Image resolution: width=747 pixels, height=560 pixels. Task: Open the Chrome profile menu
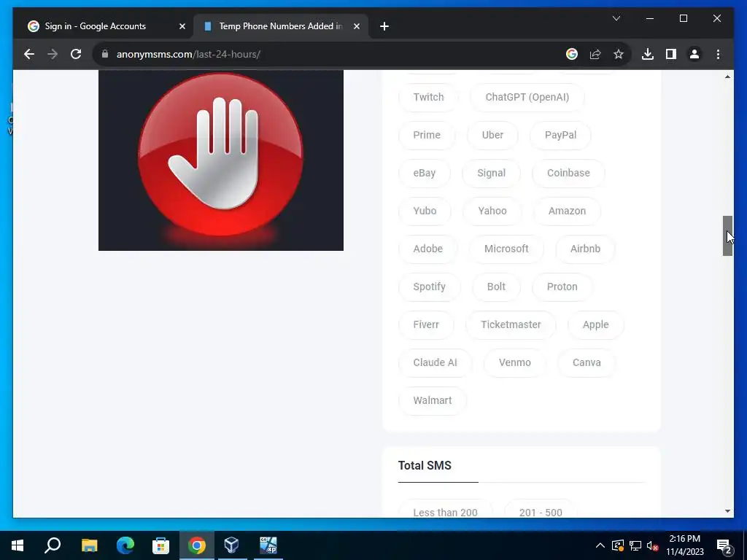pyautogui.click(x=694, y=54)
